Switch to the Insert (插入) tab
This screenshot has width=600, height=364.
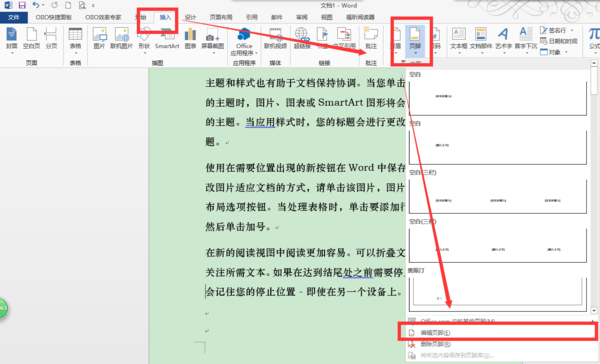165,17
